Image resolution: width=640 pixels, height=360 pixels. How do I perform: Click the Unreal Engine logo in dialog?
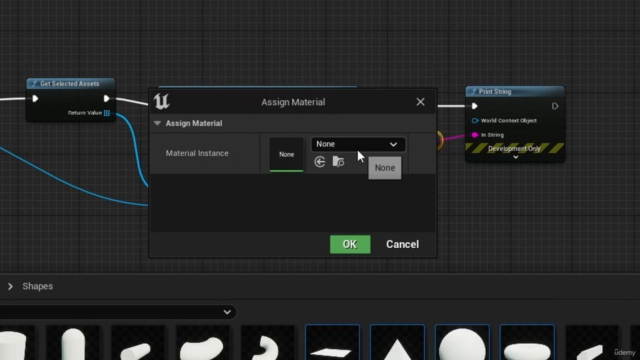162,101
